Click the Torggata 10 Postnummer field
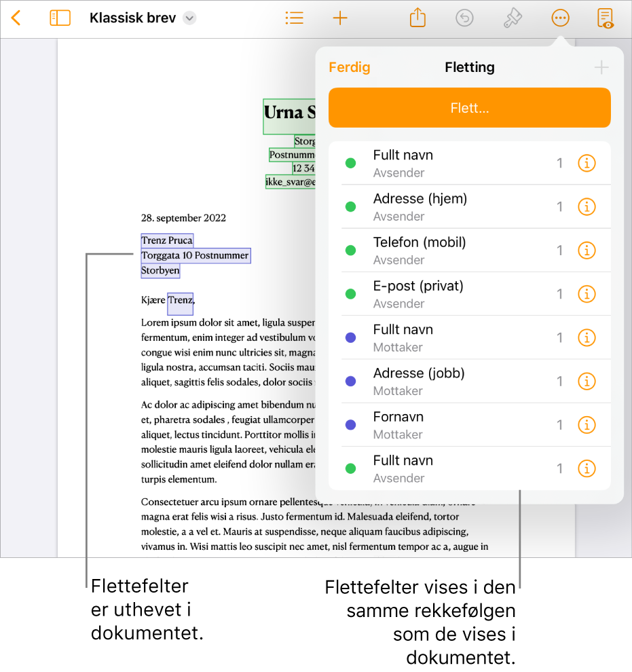Screen dimensions: 632x672 [196, 255]
